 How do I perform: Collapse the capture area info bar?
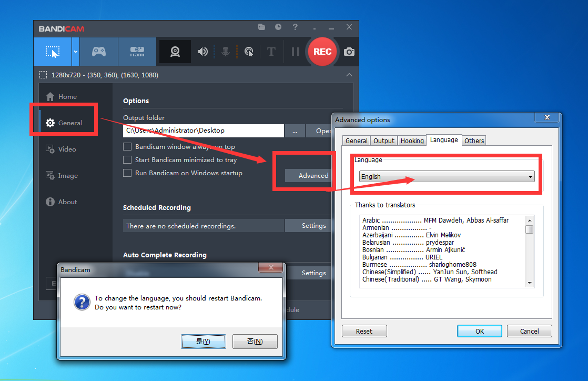pos(349,75)
